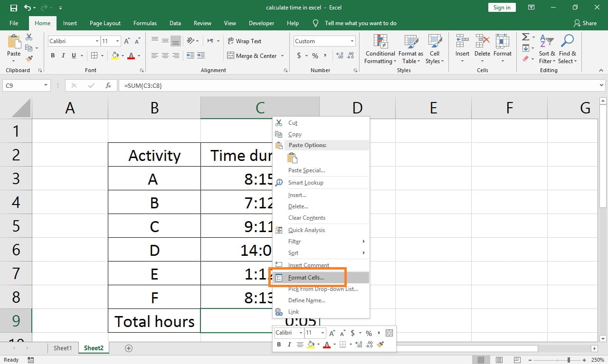This screenshot has height=364, width=608.
Task: Toggle italic formatting in the ribbon
Action: [62, 55]
